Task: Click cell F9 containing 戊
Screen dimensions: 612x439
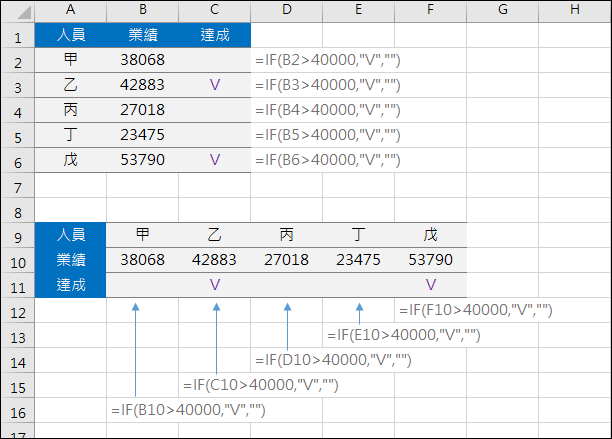Action: pyautogui.click(x=431, y=235)
